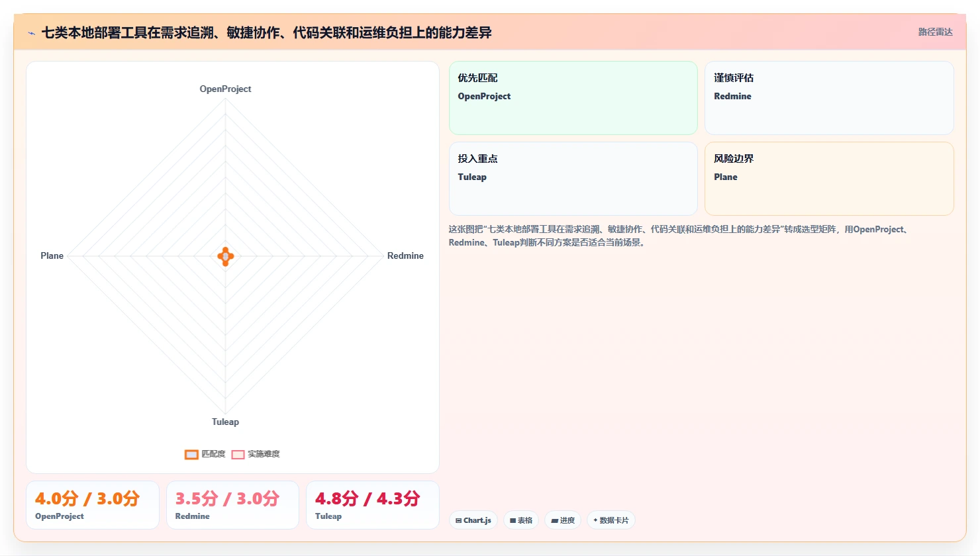Click the Tuleap axis label on the radar chart
Screen dimensions: 980x556
225,422
